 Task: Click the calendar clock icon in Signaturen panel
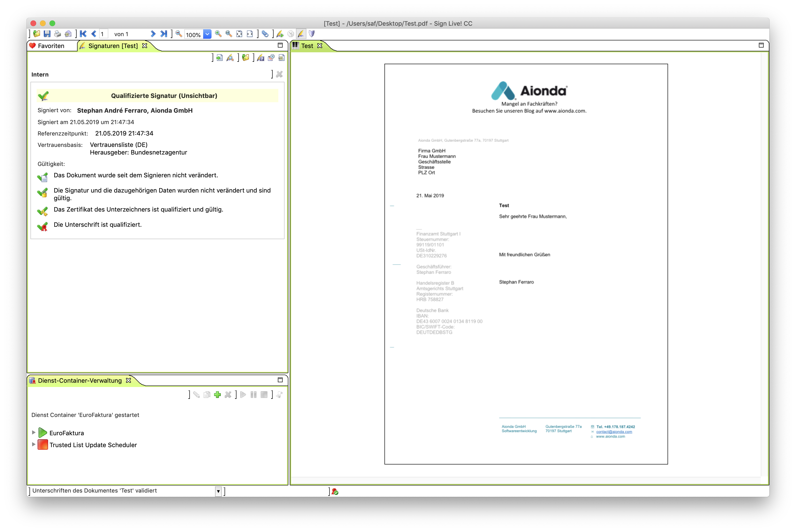[x=271, y=58]
